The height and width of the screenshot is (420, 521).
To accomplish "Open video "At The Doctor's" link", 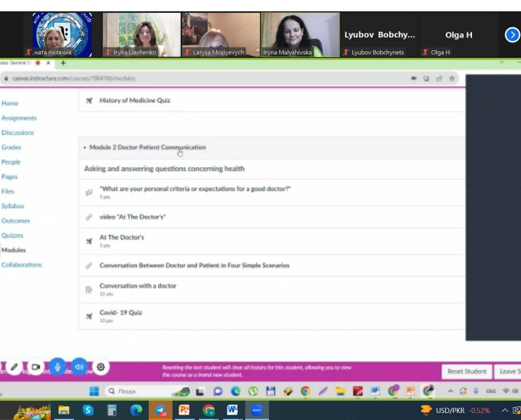I will pyautogui.click(x=132, y=217).
